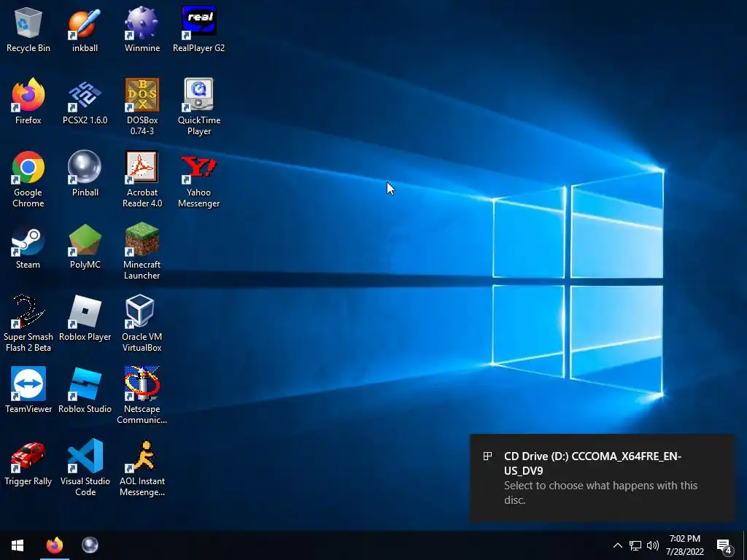This screenshot has height=560, width=747.
Task: Select the Visual Studio Code icon
Action: click(85, 468)
